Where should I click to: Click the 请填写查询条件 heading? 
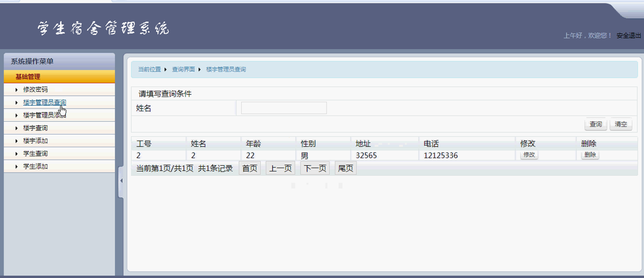165,94
